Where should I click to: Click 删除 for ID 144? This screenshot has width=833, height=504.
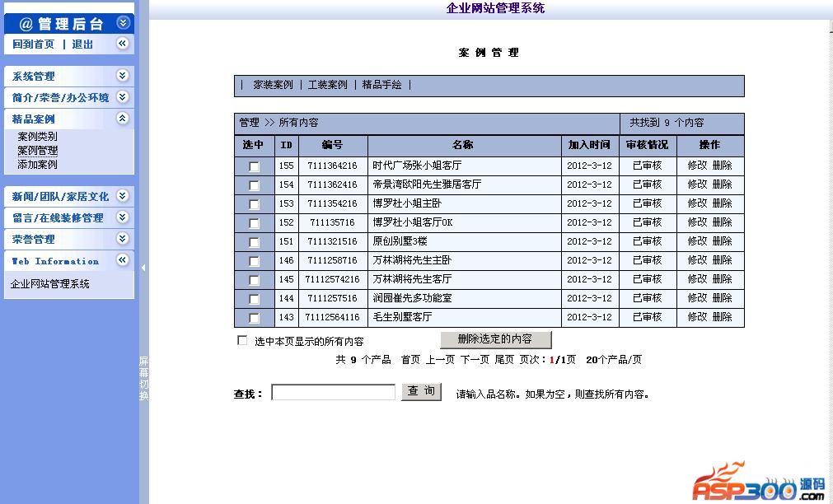pos(723,298)
